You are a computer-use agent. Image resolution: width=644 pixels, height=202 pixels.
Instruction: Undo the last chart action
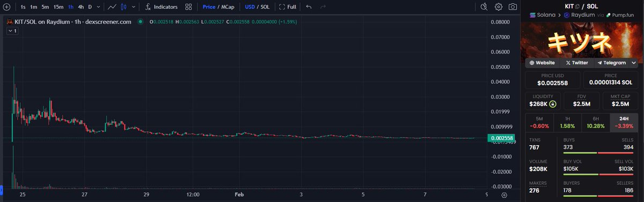(309, 7)
